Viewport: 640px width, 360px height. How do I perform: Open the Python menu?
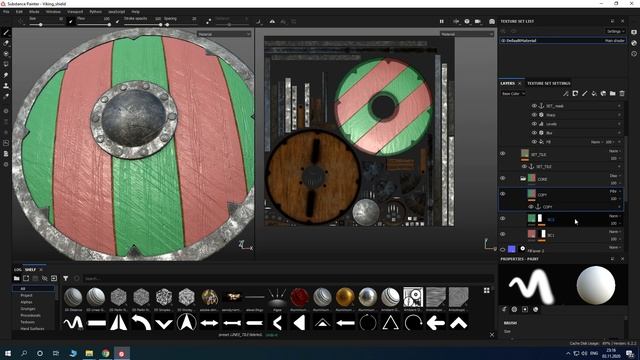[96, 12]
